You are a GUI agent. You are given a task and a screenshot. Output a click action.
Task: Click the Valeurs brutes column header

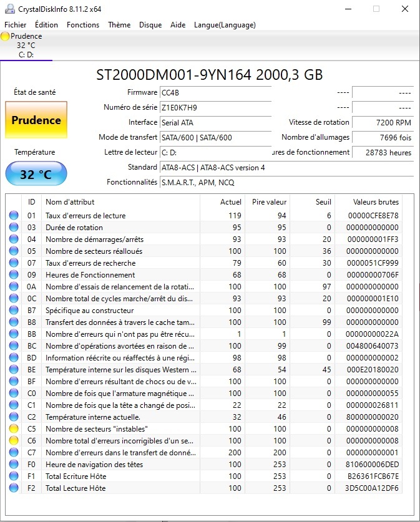click(x=368, y=201)
